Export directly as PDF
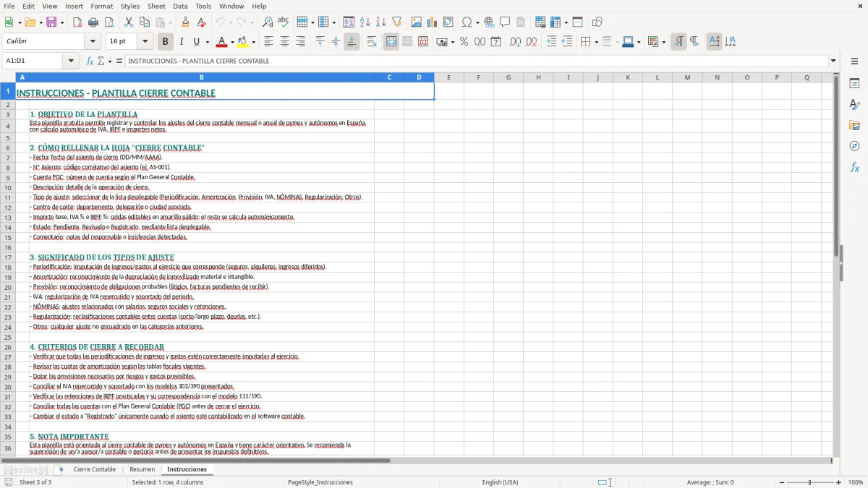Viewport: 868px width, 488px height. [77, 22]
